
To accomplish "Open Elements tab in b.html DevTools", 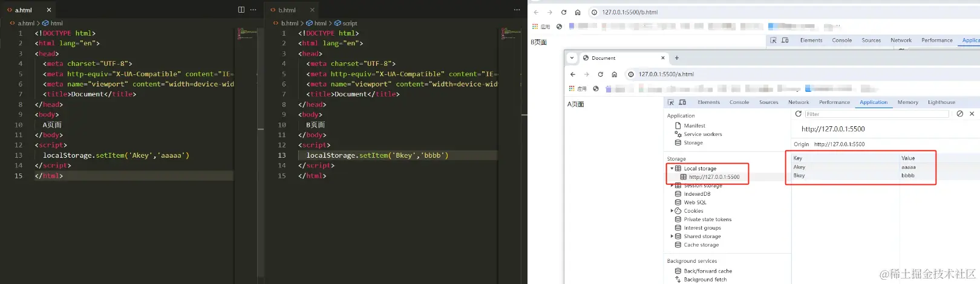I will tap(811, 40).
